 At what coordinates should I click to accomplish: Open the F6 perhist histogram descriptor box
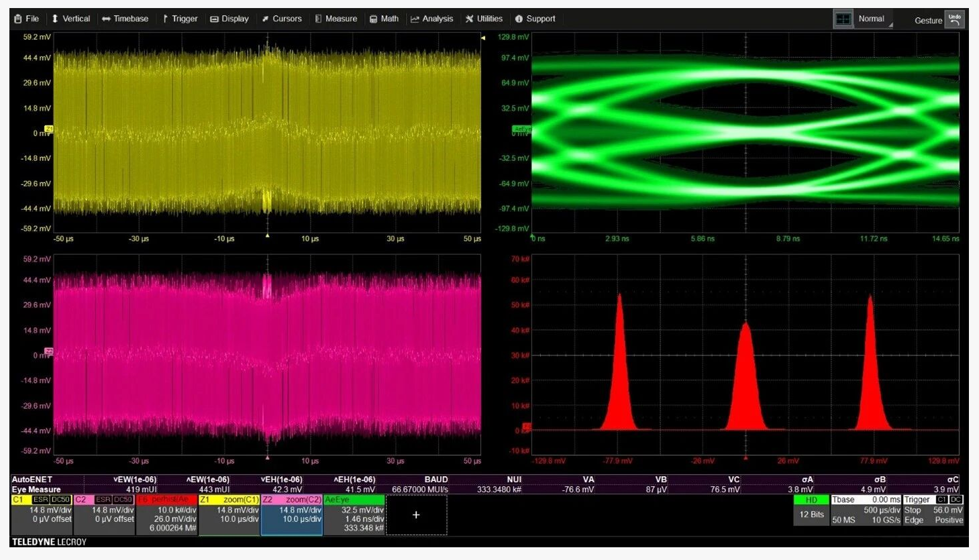click(x=166, y=514)
